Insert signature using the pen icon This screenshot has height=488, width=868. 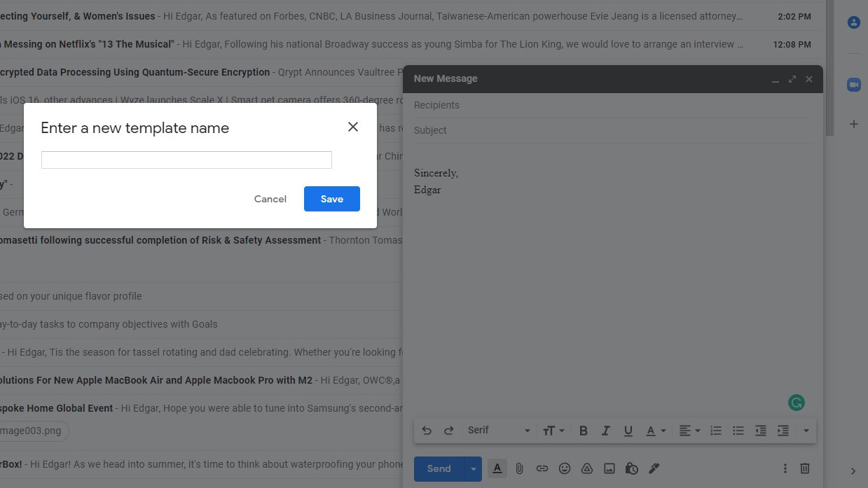click(654, 468)
